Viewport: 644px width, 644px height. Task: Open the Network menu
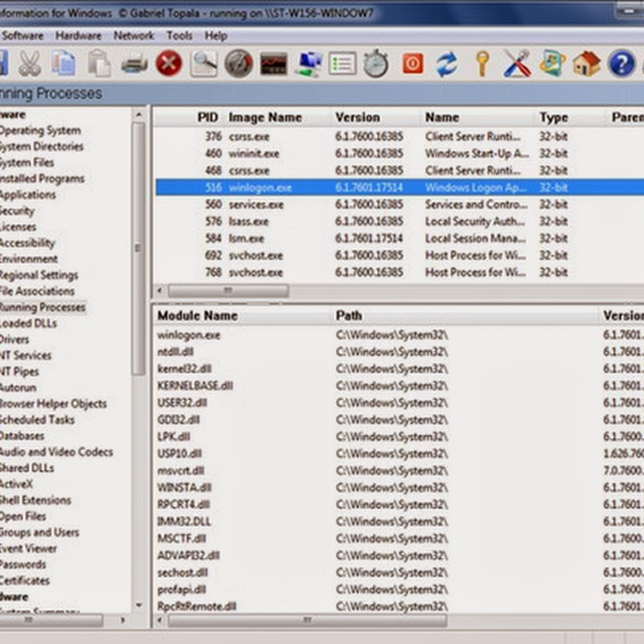point(134,35)
